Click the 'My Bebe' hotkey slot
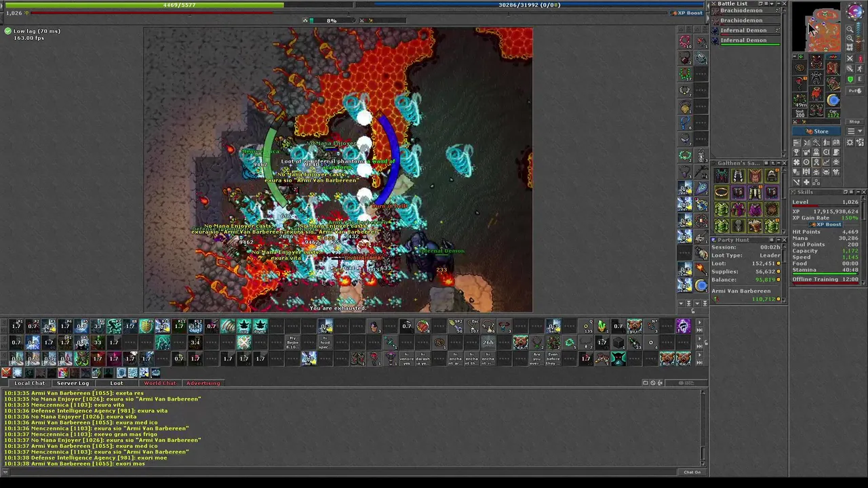This screenshot has width=868, height=488. click(x=293, y=342)
